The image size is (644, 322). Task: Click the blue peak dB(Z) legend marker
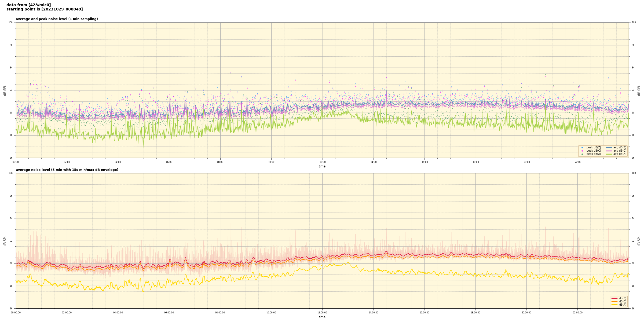(x=582, y=148)
